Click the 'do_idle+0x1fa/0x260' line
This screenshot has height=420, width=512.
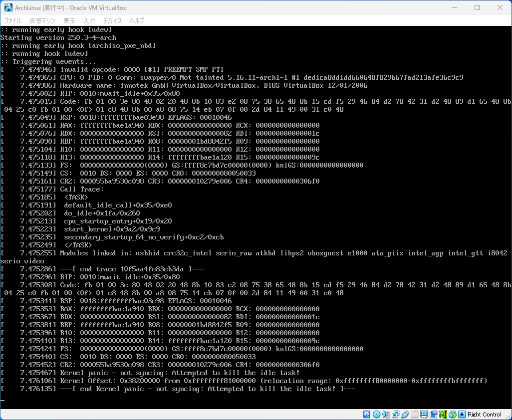click(70, 213)
